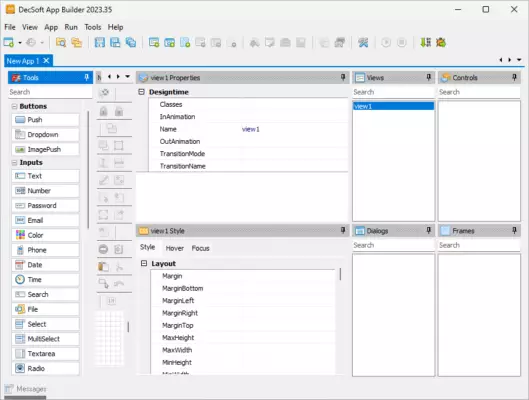
Task: Select the MultiSelect tool
Action: tap(46, 339)
